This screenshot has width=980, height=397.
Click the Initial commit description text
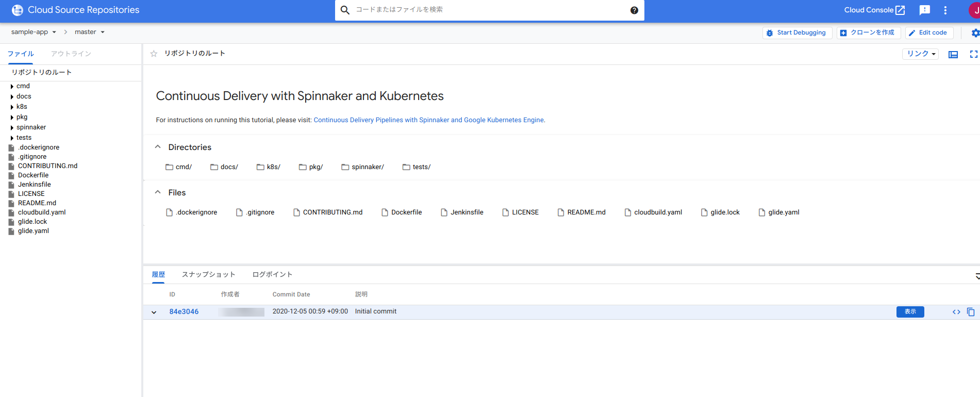[x=376, y=311]
